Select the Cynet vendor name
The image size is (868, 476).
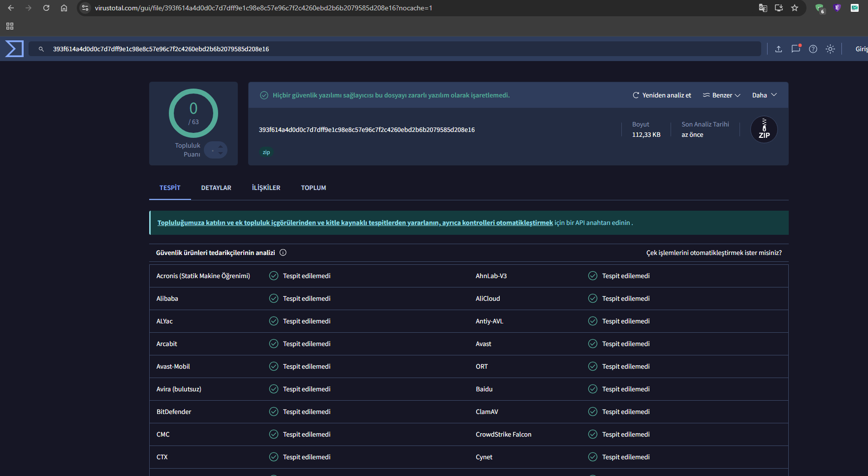pos(484,457)
